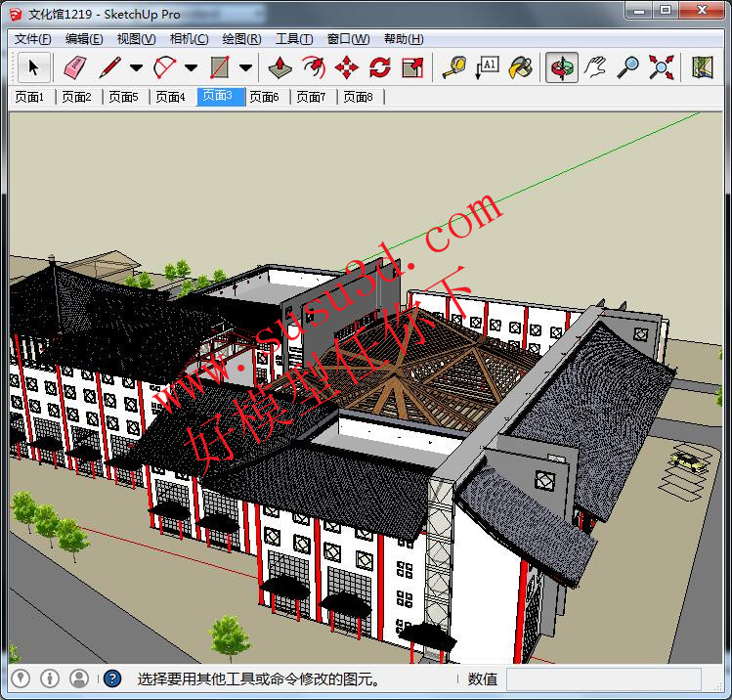Switch to scene tab 页面7
This screenshot has height=700, width=732.
pyautogui.click(x=312, y=97)
